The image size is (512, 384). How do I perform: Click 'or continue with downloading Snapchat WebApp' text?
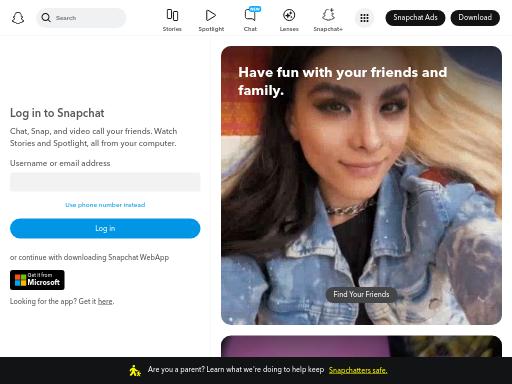point(89,257)
